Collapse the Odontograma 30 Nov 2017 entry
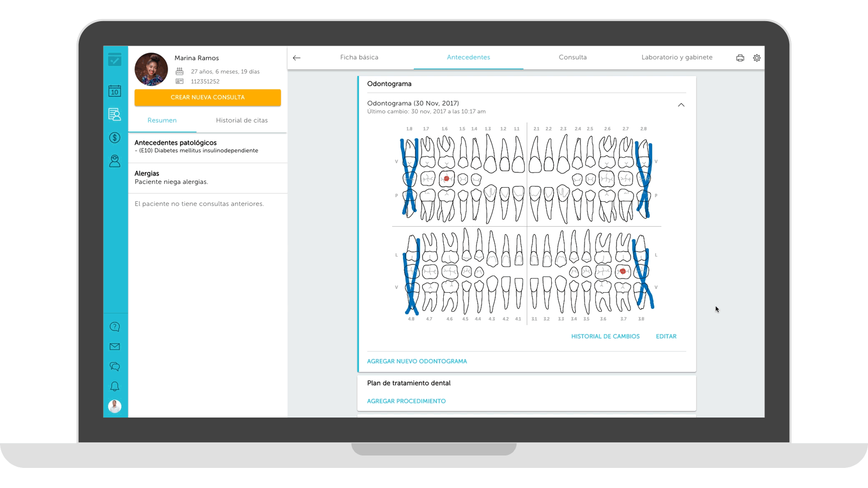This screenshot has height=488, width=868. point(681,105)
